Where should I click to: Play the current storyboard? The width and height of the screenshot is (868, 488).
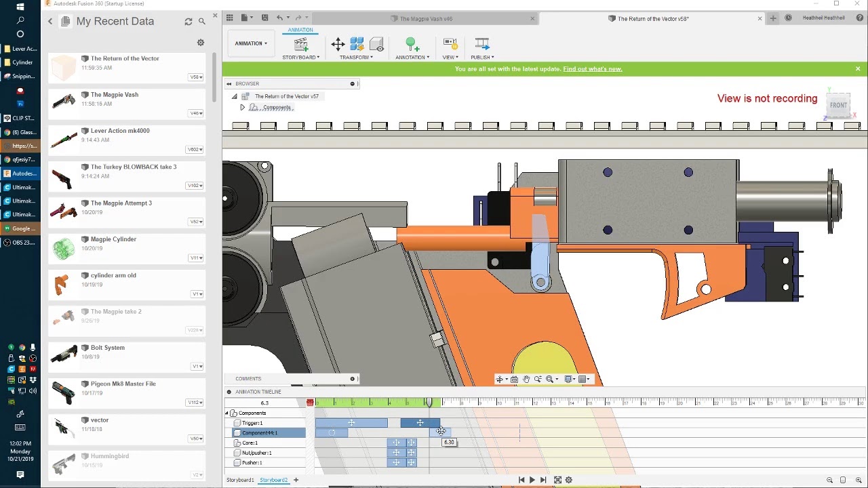click(x=532, y=481)
